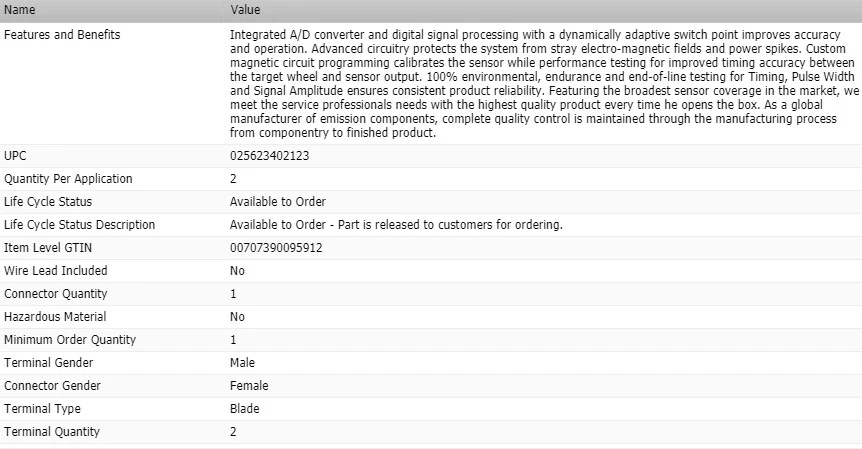Select the Hazardous Material label

(55, 317)
